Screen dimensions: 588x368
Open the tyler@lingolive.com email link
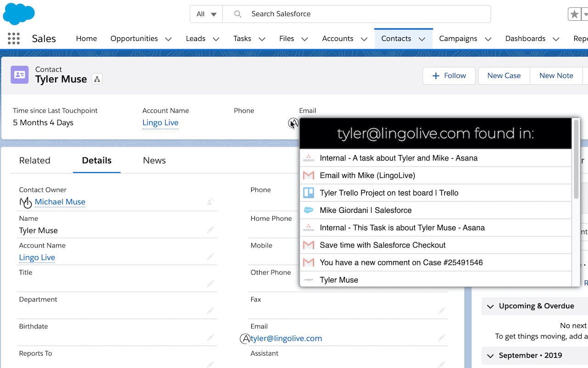pos(287,339)
